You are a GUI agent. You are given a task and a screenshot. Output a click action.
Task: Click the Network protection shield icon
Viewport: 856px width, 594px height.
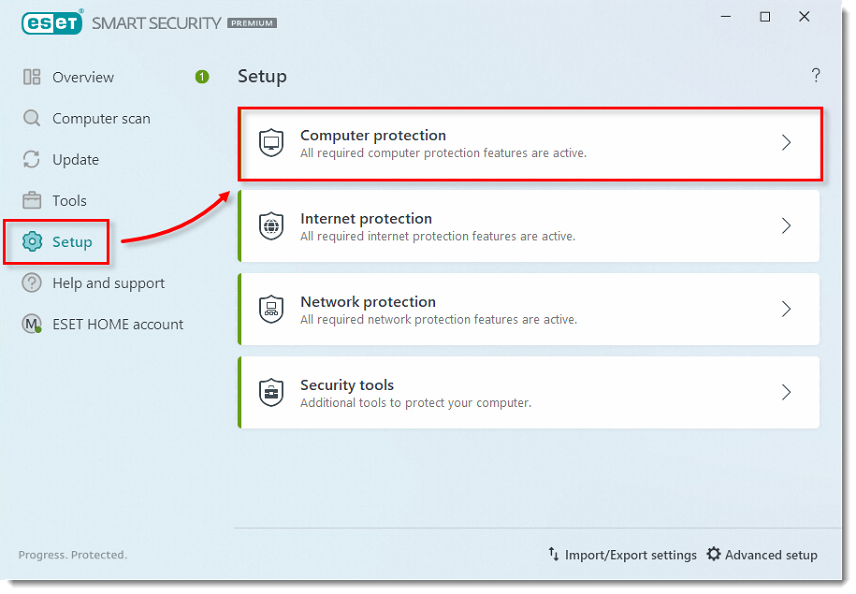tap(271, 310)
